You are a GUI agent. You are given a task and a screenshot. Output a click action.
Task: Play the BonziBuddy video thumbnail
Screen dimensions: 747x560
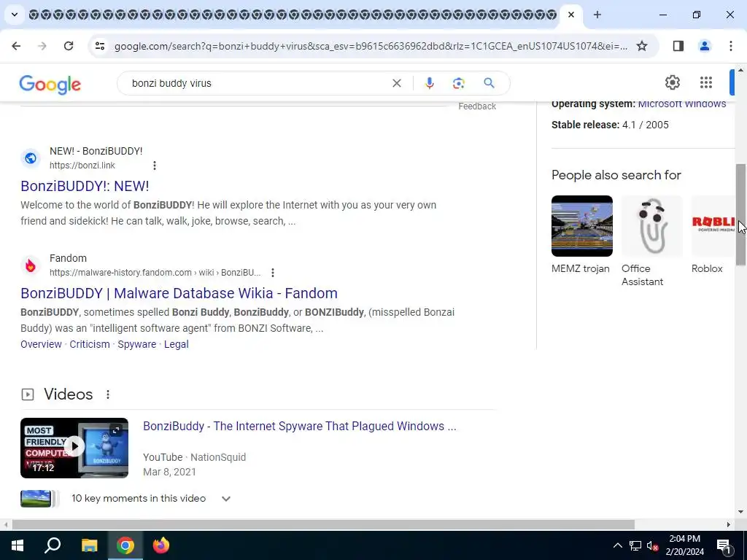click(74, 448)
